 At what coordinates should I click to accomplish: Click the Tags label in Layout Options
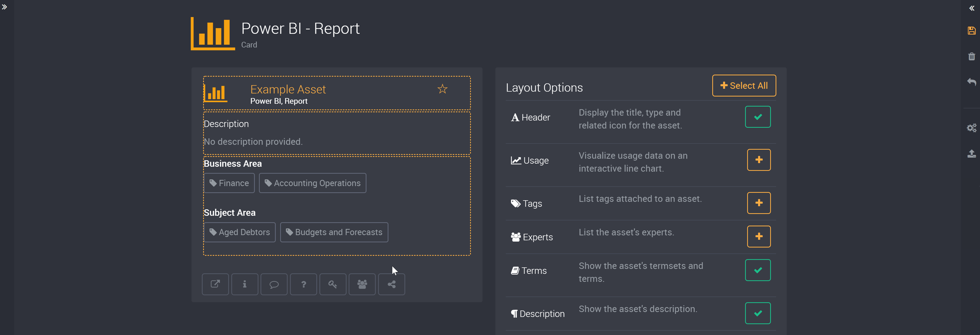[526, 204]
